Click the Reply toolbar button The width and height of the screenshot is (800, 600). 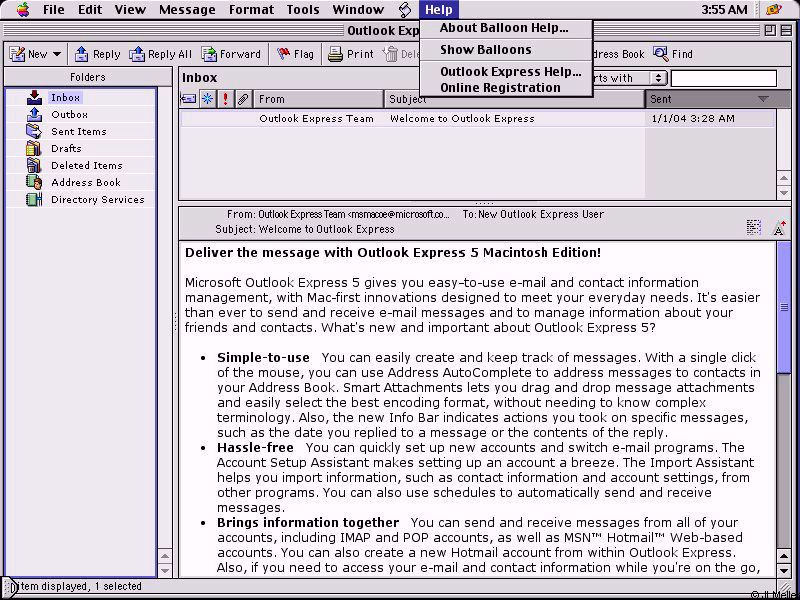coord(97,54)
